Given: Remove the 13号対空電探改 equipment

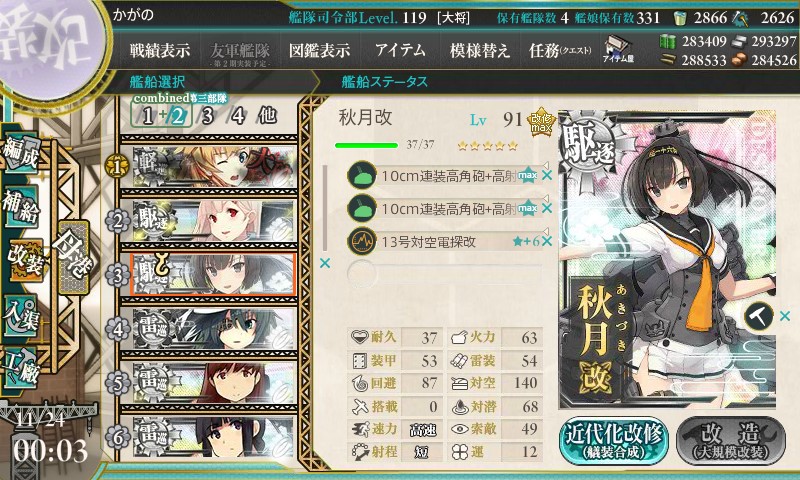Looking at the screenshot, I should click(x=547, y=241).
